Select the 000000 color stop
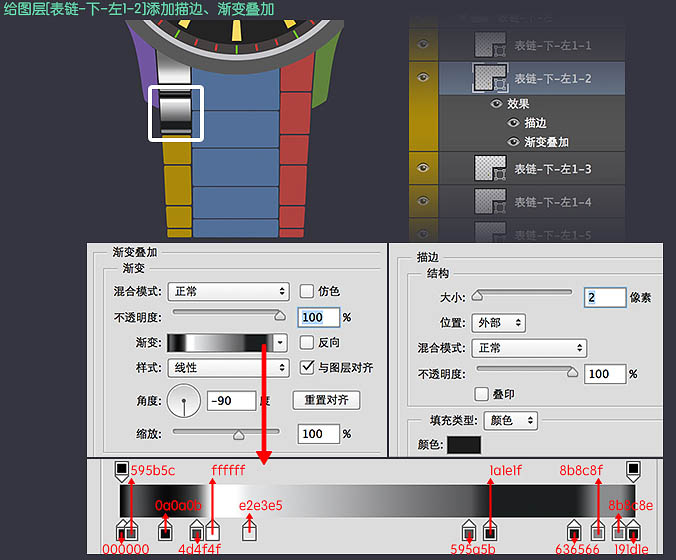 coord(121,531)
